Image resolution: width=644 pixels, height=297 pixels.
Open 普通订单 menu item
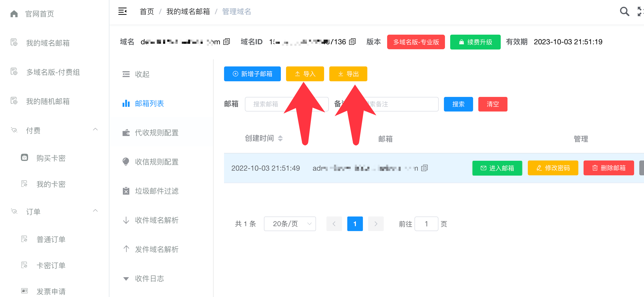pos(51,239)
